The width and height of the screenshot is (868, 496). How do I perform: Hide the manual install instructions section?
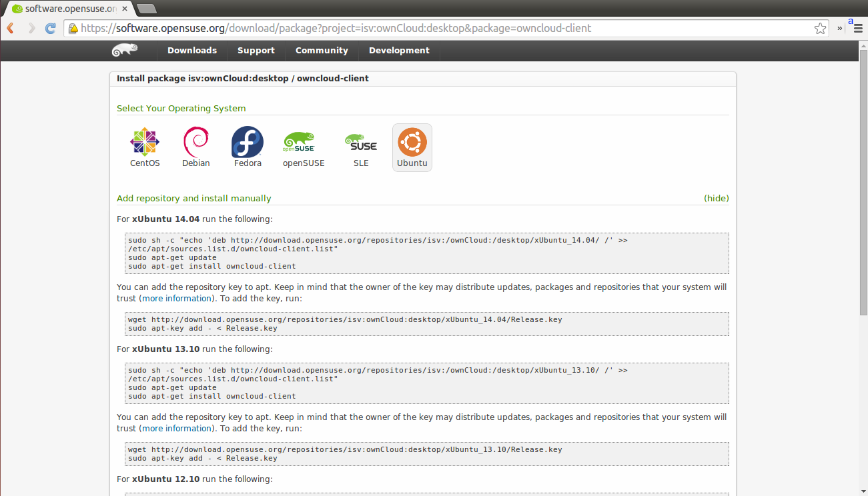click(717, 198)
